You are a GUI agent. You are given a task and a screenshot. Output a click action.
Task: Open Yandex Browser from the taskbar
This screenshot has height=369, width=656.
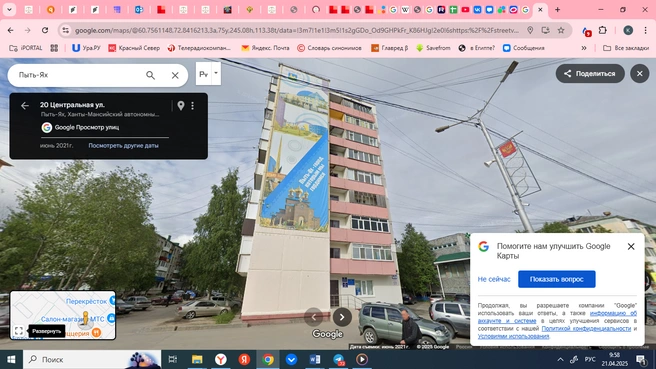pyautogui.click(x=220, y=359)
